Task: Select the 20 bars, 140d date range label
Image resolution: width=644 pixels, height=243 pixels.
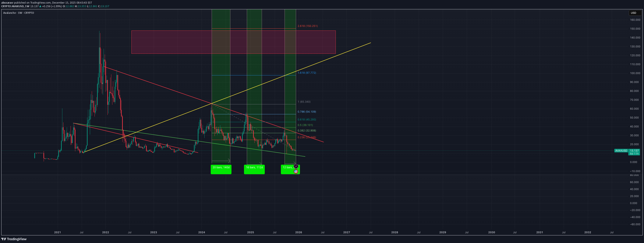Action: click(x=221, y=169)
